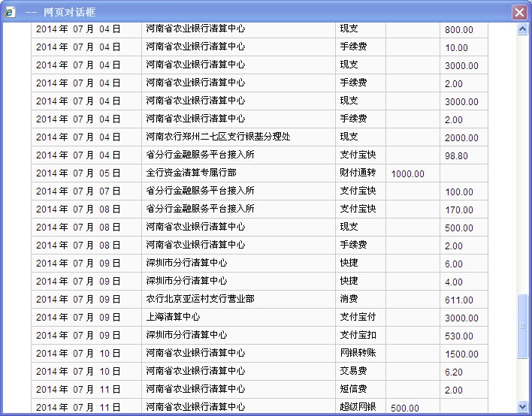Select the 消费 transaction type cell
The height and width of the screenshot is (416, 532).
pyautogui.click(x=349, y=299)
